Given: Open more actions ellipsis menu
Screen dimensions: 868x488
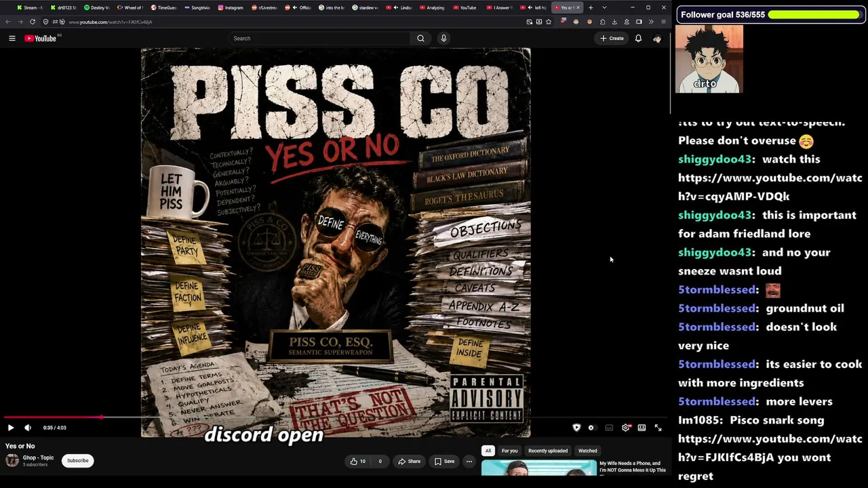Looking at the screenshot, I should click(469, 462).
